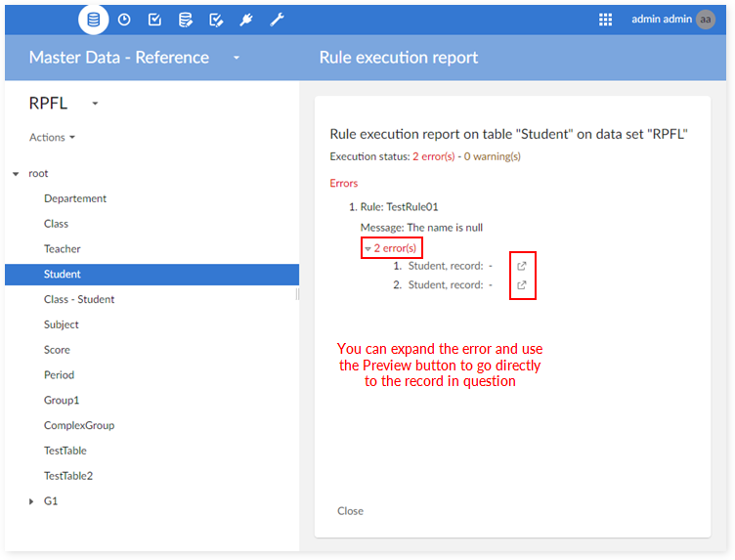This screenshot has height=560, width=735.
Task: Click the first Student, record: - row
Action: (450, 266)
